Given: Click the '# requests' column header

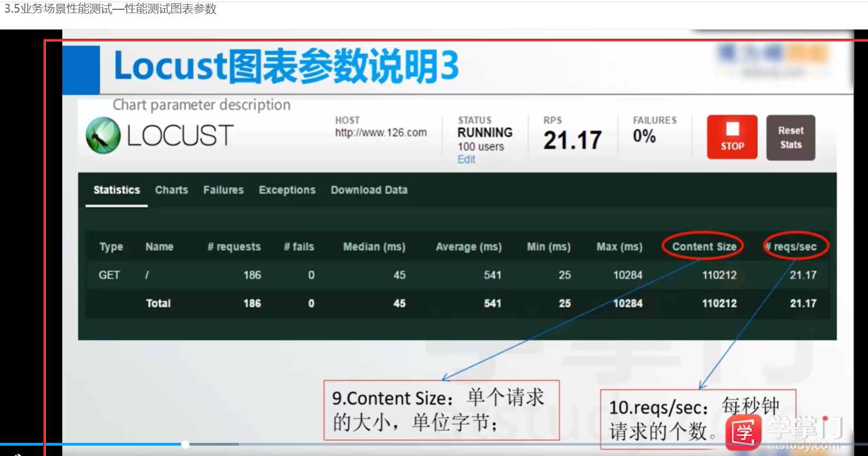Looking at the screenshot, I should (x=234, y=247).
